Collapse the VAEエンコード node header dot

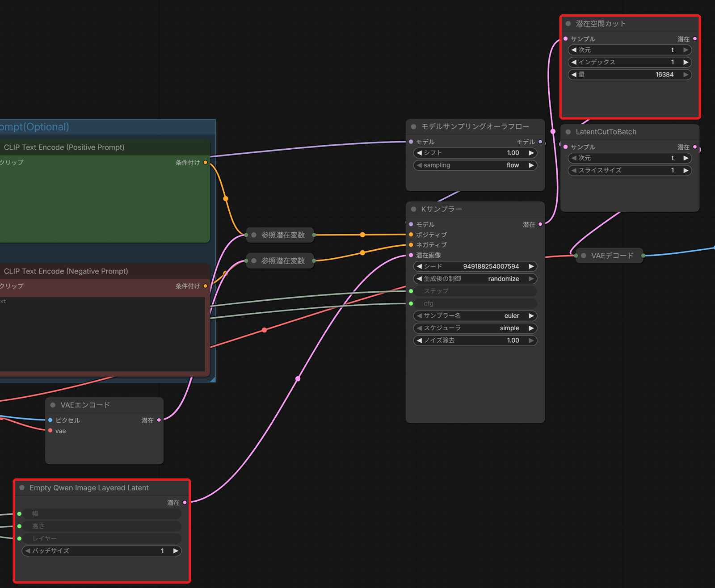(x=53, y=405)
